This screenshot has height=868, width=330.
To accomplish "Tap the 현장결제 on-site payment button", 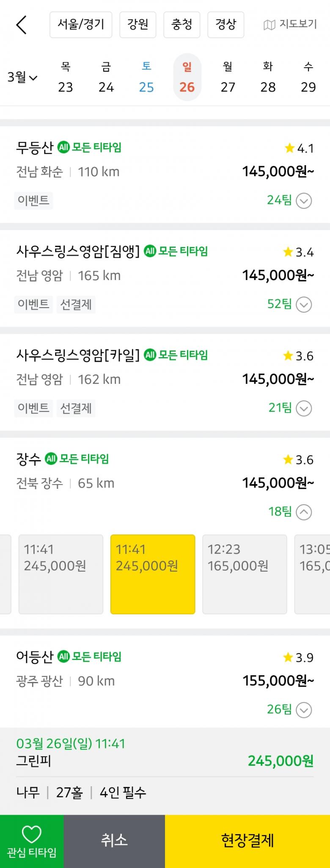I will [247, 841].
